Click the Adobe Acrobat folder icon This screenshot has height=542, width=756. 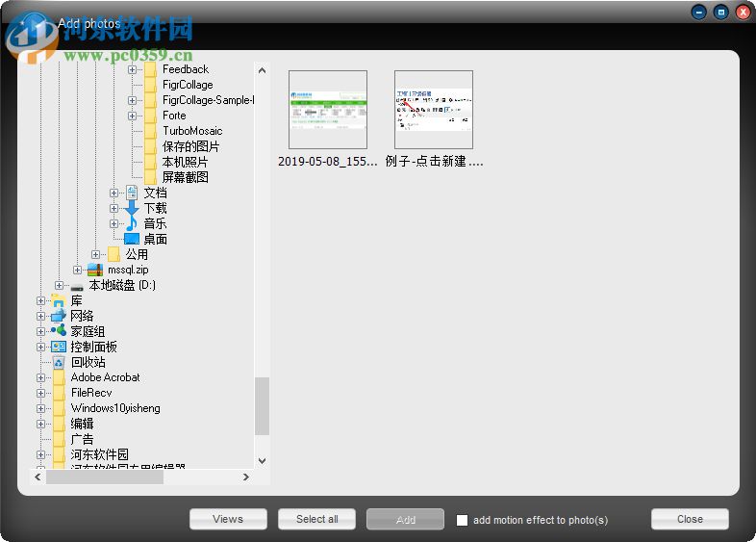tap(59, 378)
